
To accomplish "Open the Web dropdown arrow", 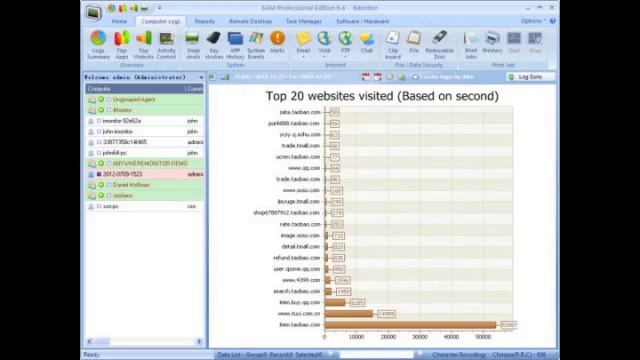I will pos(324,57).
